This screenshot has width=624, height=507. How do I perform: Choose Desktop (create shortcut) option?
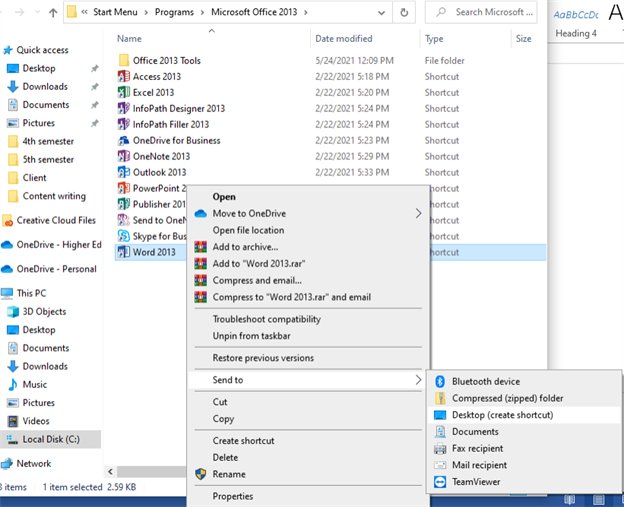pyautogui.click(x=502, y=415)
